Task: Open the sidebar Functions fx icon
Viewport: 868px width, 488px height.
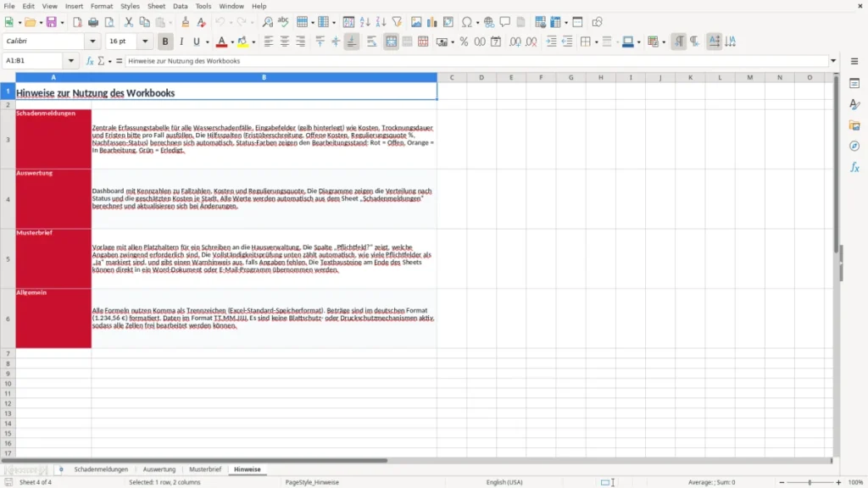Action: point(854,167)
